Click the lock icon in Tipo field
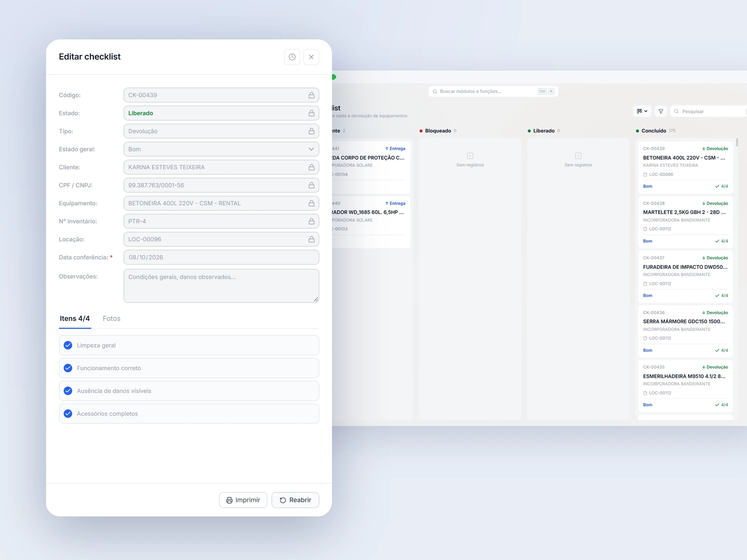747x560 pixels. tap(311, 131)
